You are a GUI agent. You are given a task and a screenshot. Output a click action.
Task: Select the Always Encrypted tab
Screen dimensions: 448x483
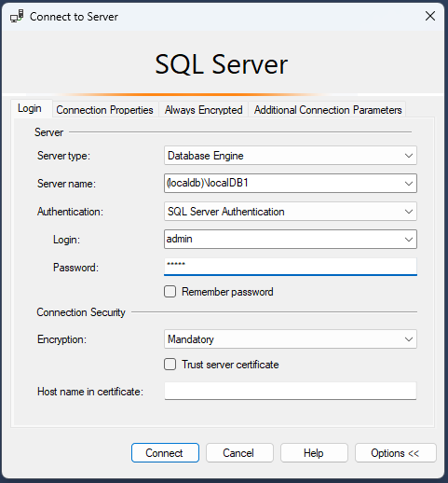tap(203, 110)
